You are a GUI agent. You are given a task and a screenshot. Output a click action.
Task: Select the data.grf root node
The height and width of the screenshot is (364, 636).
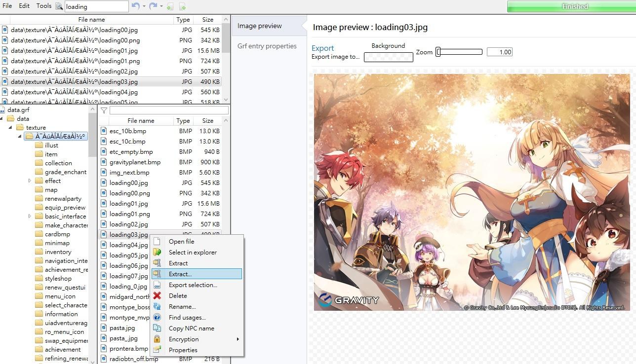pyautogui.click(x=18, y=110)
